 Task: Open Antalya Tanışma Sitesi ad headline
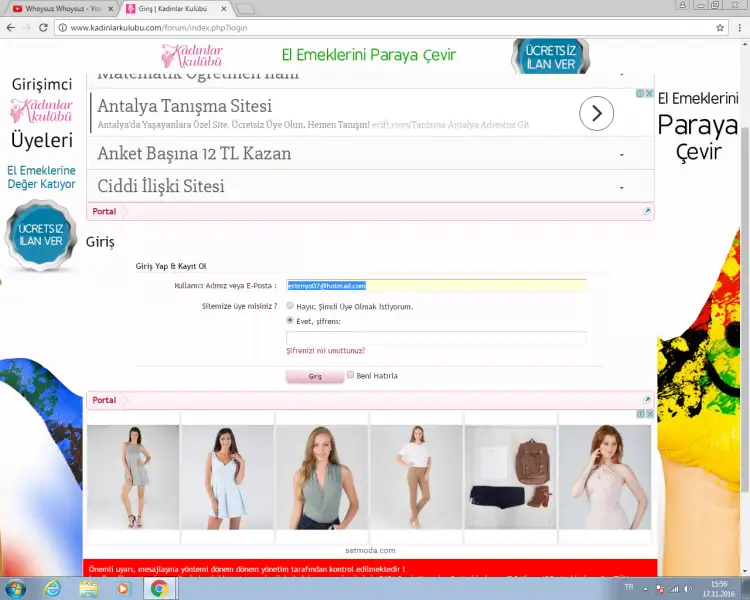[x=185, y=106]
